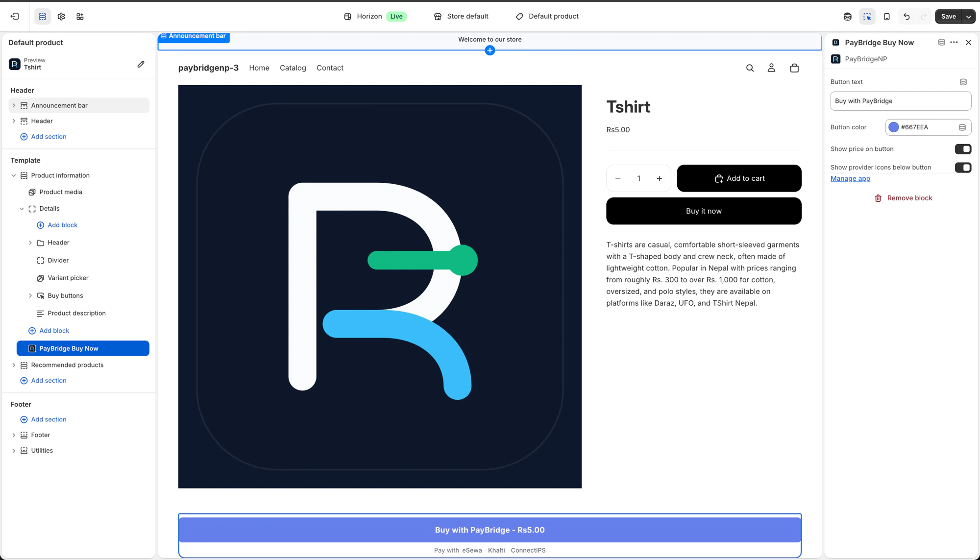Image resolution: width=980 pixels, height=560 pixels.
Task: Exit the theme editor via back icon
Action: tap(15, 16)
